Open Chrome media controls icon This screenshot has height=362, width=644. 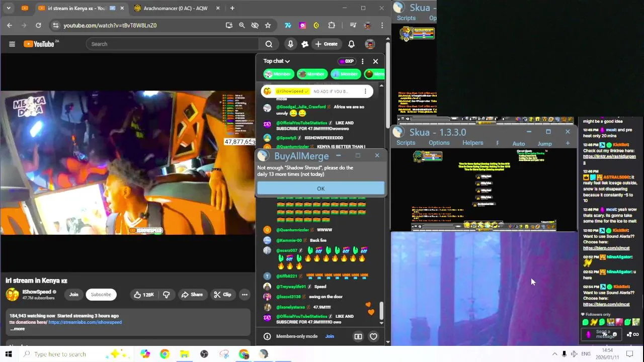353,25
